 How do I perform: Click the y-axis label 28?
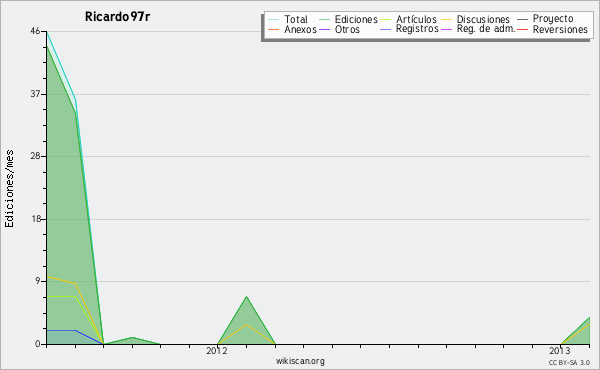[x=35, y=156]
